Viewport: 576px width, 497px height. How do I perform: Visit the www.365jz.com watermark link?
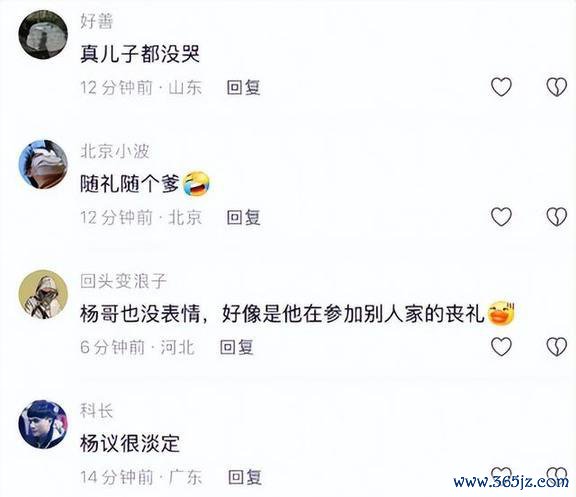(511, 481)
